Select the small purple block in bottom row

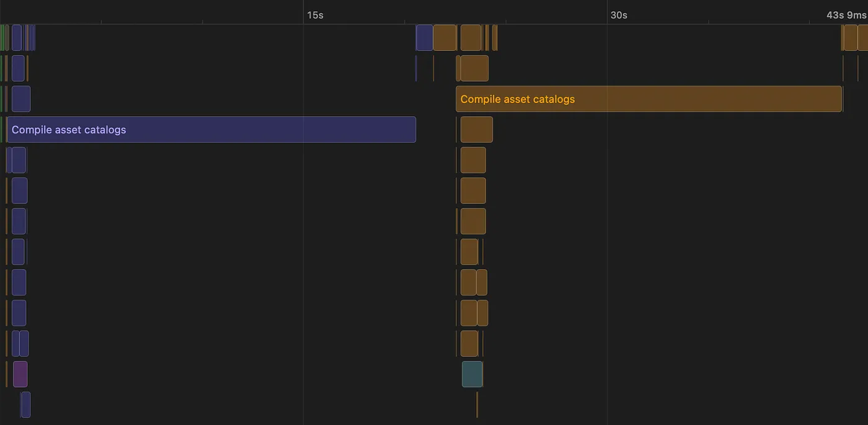tap(25, 405)
